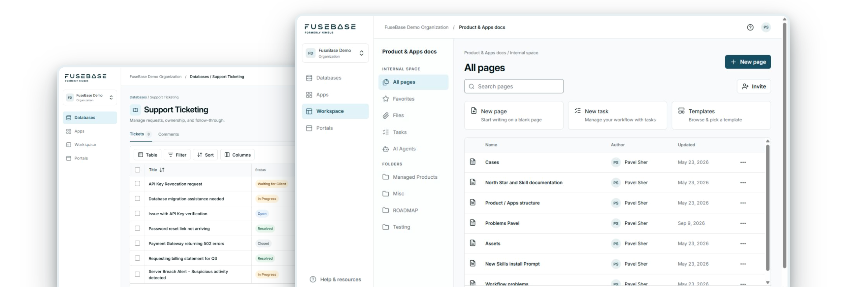868x287 pixels.
Task: Select All pages in internal space
Action: click(413, 82)
